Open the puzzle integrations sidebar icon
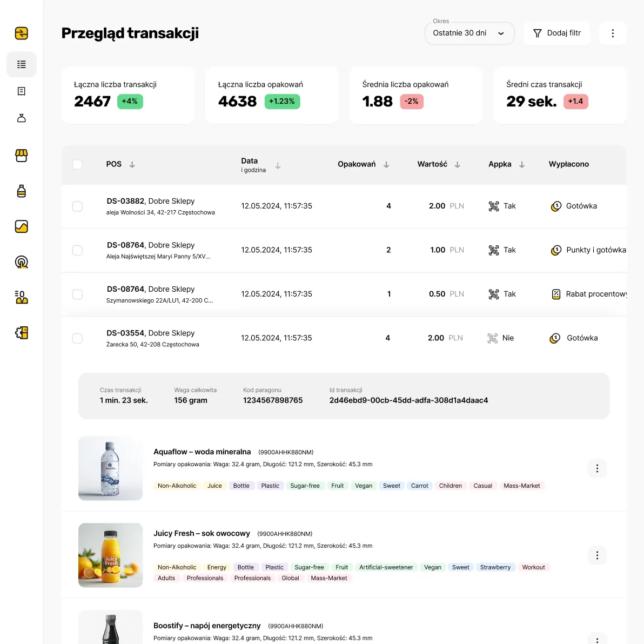 click(x=22, y=333)
